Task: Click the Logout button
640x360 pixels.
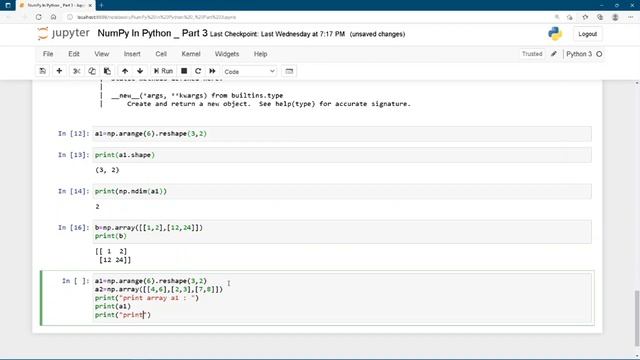Action: coord(587,34)
